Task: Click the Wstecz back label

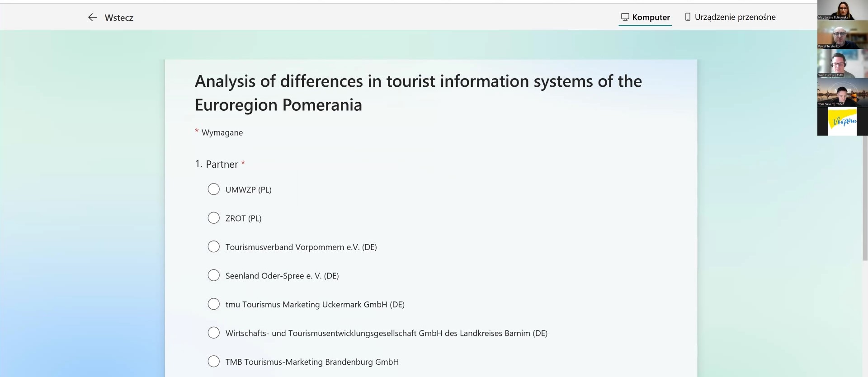Action: pyautogui.click(x=119, y=18)
